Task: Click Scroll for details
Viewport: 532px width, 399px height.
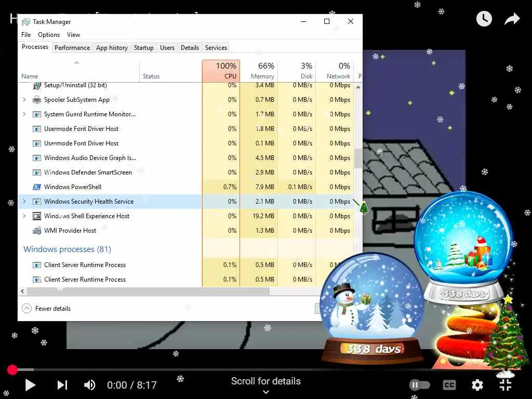Action: 265,381
